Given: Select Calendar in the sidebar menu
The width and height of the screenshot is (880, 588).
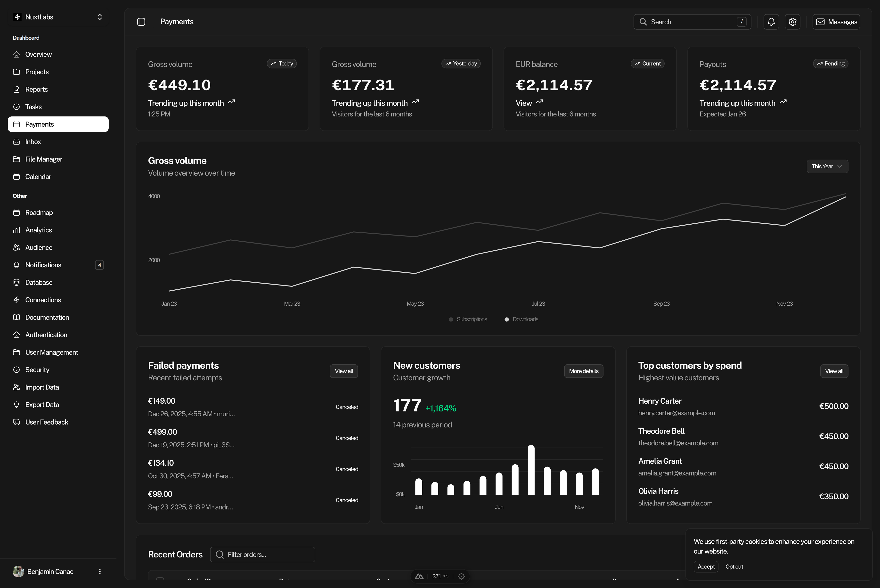Looking at the screenshot, I should click(x=38, y=177).
